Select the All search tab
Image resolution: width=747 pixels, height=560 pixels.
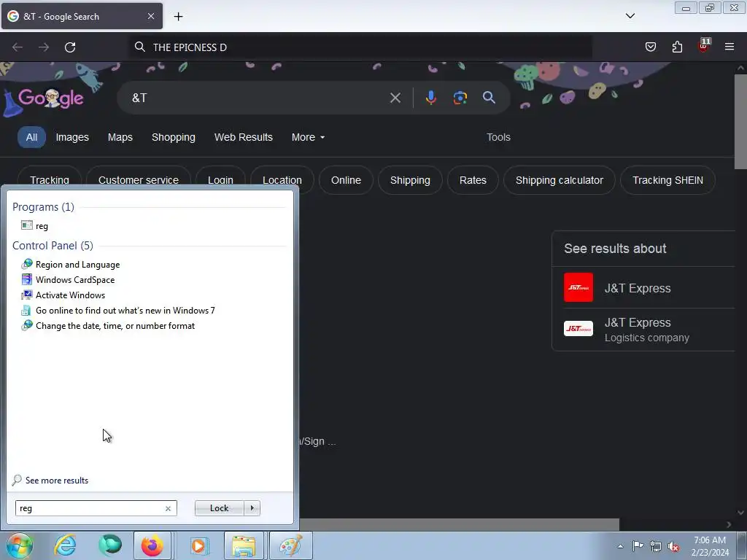pos(31,137)
